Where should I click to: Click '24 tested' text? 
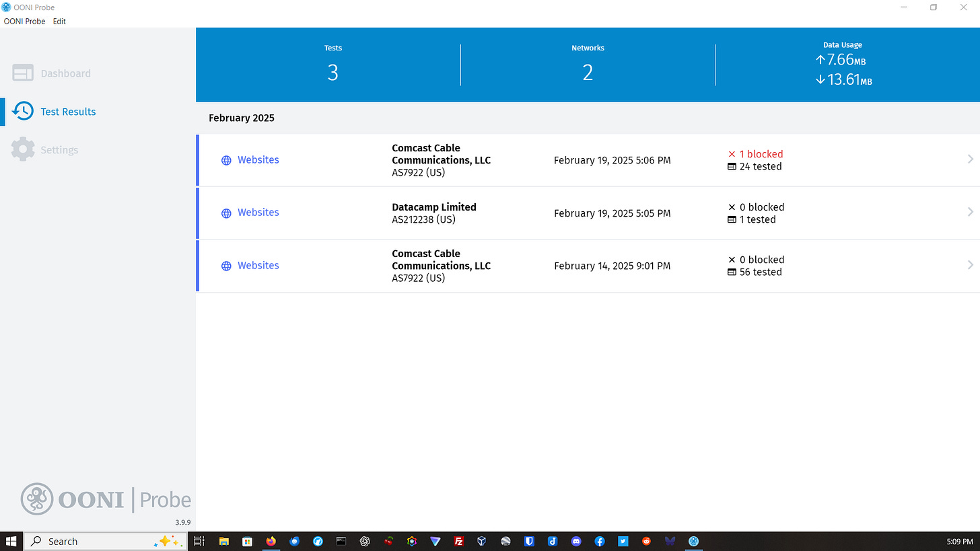point(761,166)
